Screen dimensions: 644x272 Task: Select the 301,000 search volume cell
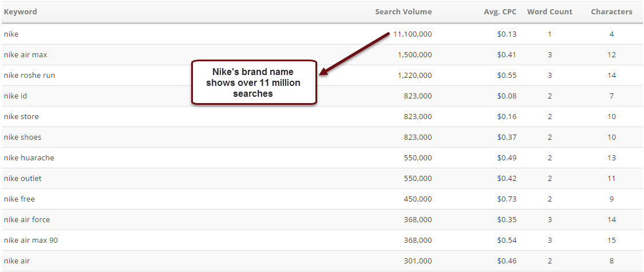(418, 261)
